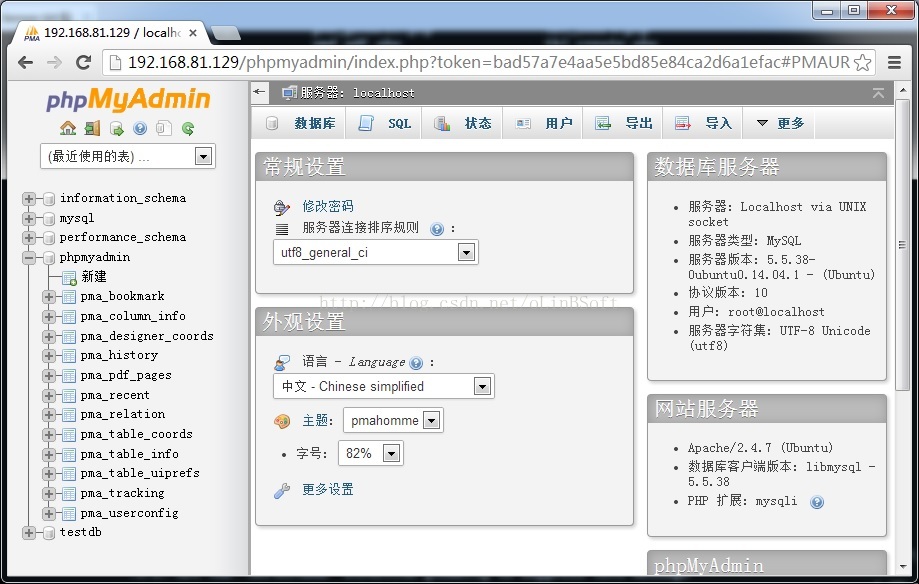Open phpMyAdmin documentation help icon
Image resolution: width=919 pixels, height=584 pixels.
tap(140, 128)
